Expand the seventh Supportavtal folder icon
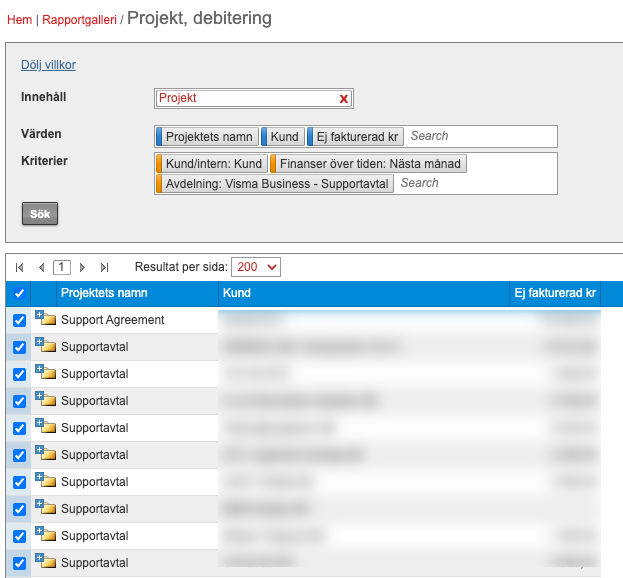 [x=45, y=507]
